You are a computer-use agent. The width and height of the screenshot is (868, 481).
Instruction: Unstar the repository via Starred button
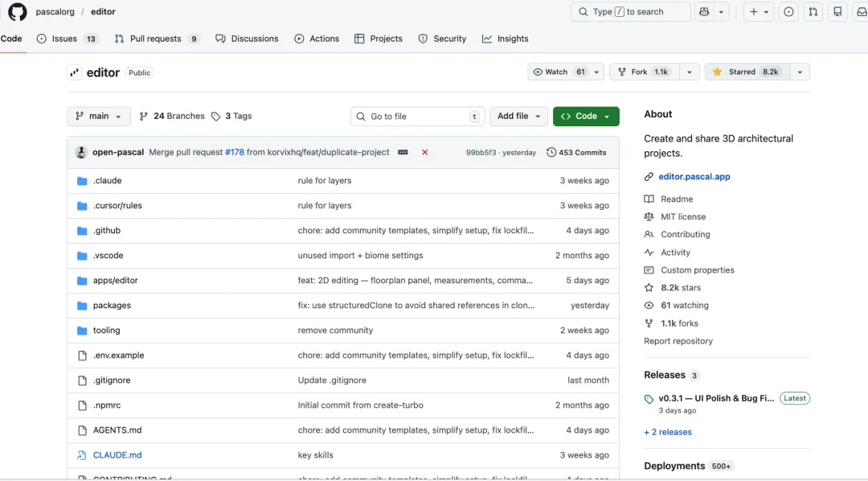click(x=747, y=72)
